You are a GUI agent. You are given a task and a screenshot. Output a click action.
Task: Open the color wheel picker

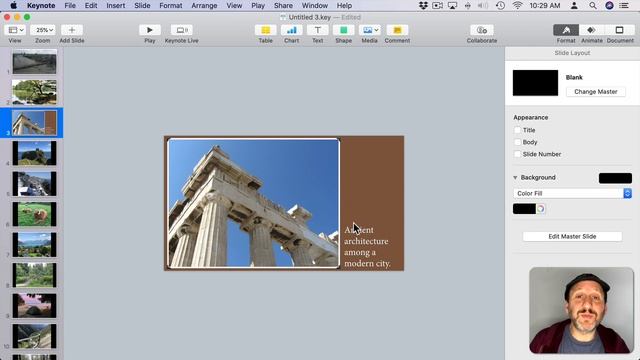pos(541,209)
